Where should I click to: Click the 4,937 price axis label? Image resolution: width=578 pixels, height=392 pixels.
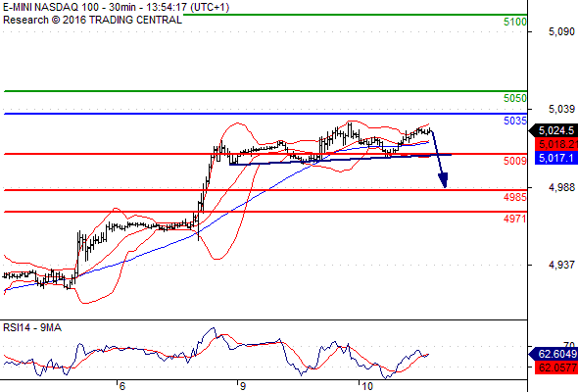tap(561, 265)
